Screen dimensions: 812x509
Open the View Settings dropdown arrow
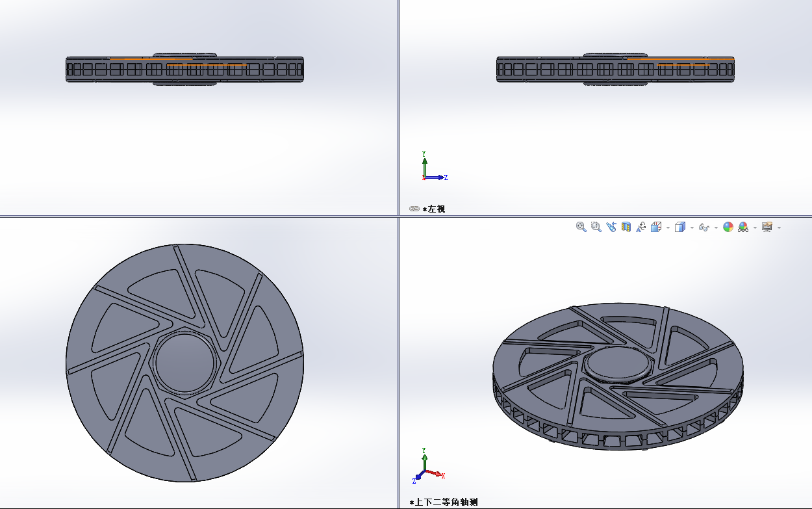[x=779, y=228]
